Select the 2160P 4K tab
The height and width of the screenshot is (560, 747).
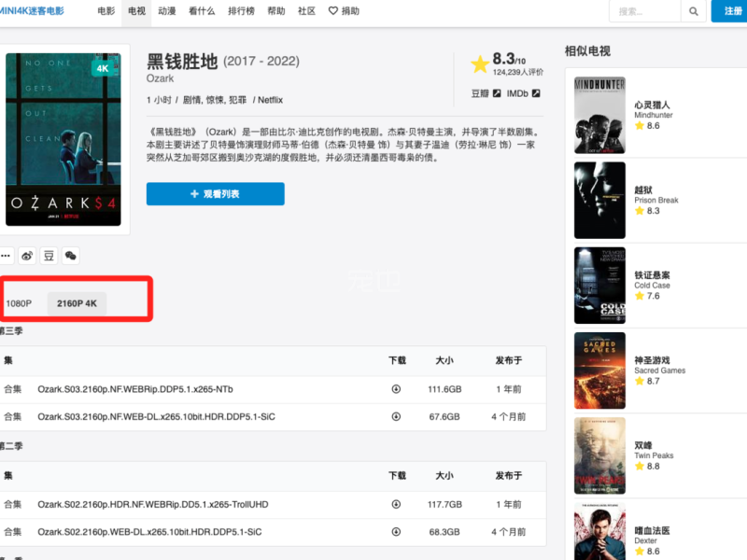(x=77, y=303)
